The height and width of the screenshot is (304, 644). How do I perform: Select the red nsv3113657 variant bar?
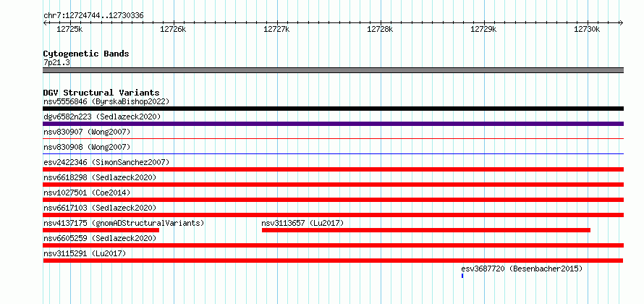pyautogui.click(x=426, y=230)
